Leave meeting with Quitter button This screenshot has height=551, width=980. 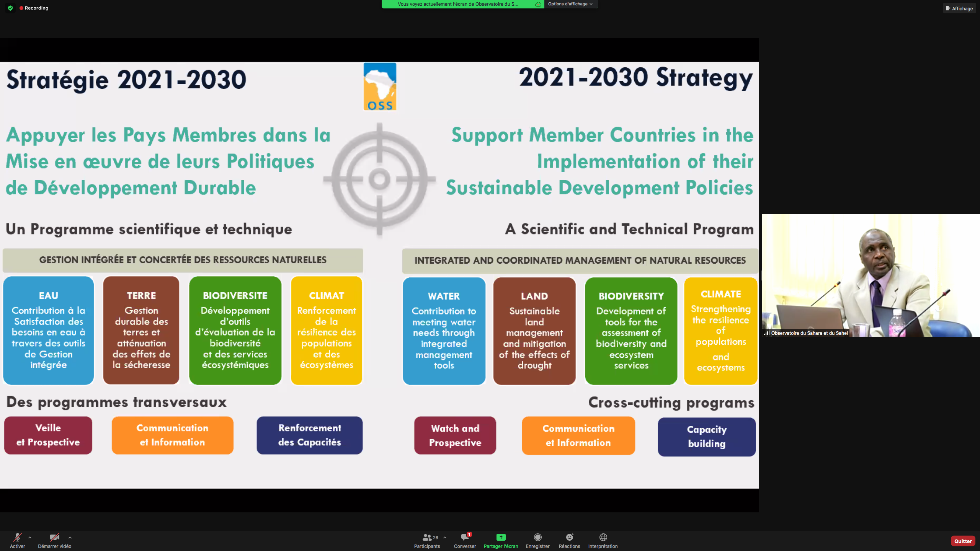963,541
